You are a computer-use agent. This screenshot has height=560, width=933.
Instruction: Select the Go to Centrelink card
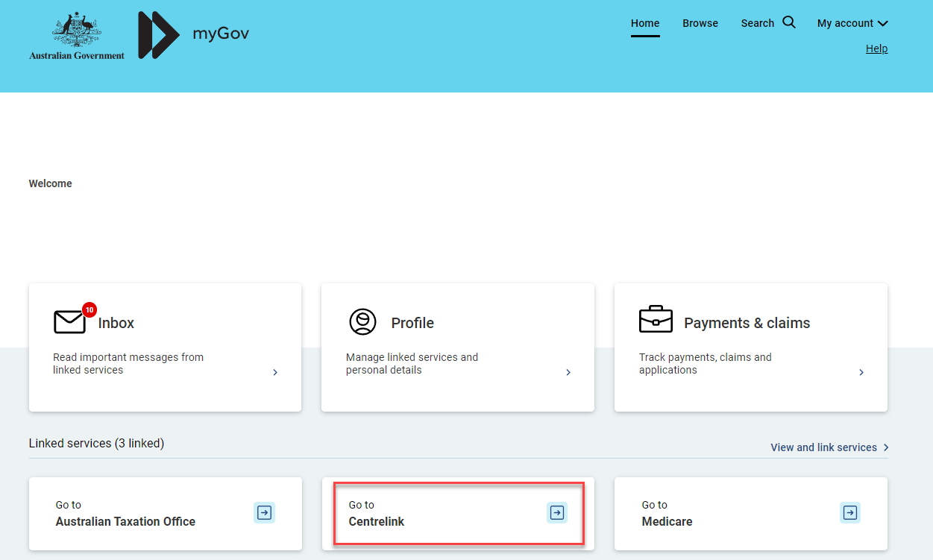click(x=458, y=514)
